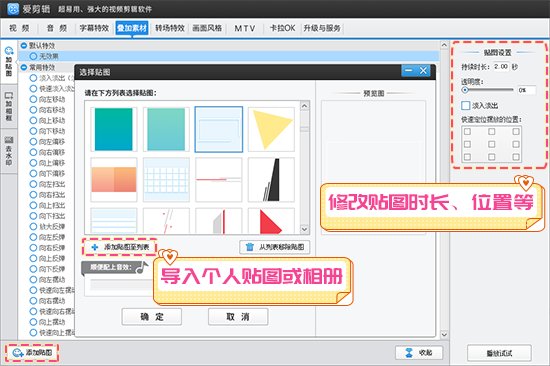The width and height of the screenshot is (550, 366).
Task: Select the blue grid table sticker thumbnail
Action: pyautogui.click(x=166, y=179)
